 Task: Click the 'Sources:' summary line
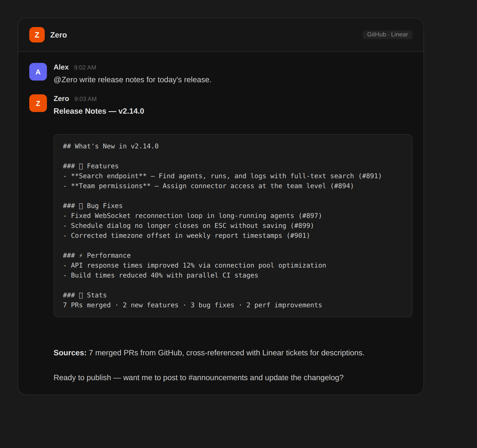[209, 353]
